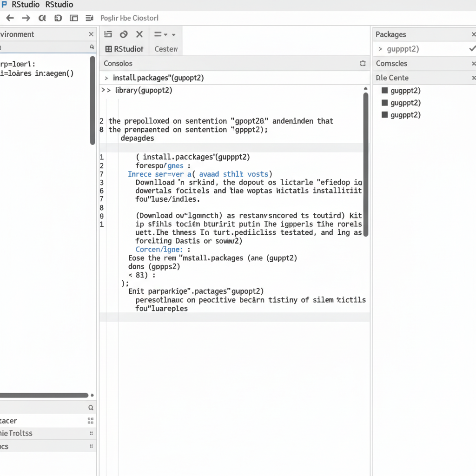Switch to the RStudiot tab
Screen dimensions: 476x476
coord(124,49)
